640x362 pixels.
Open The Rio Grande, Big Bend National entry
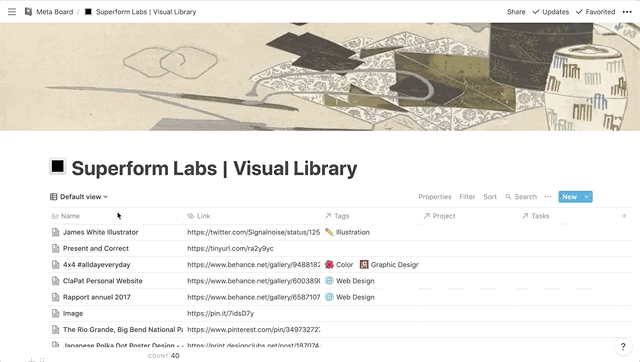coord(123,330)
